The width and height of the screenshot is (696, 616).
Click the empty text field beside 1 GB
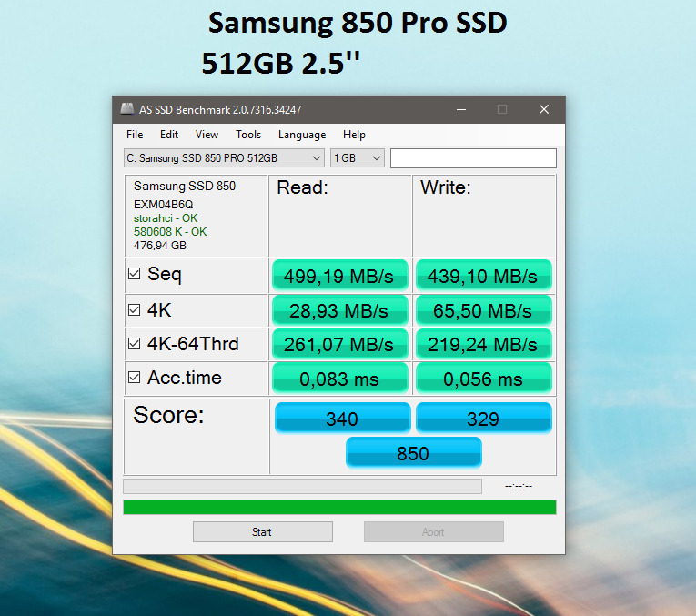(473, 158)
